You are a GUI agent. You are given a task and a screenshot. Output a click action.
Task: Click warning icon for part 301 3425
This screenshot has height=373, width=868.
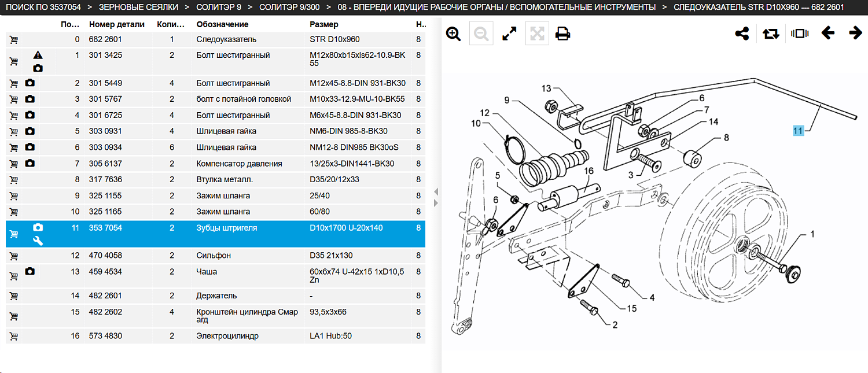[x=38, y=56]
